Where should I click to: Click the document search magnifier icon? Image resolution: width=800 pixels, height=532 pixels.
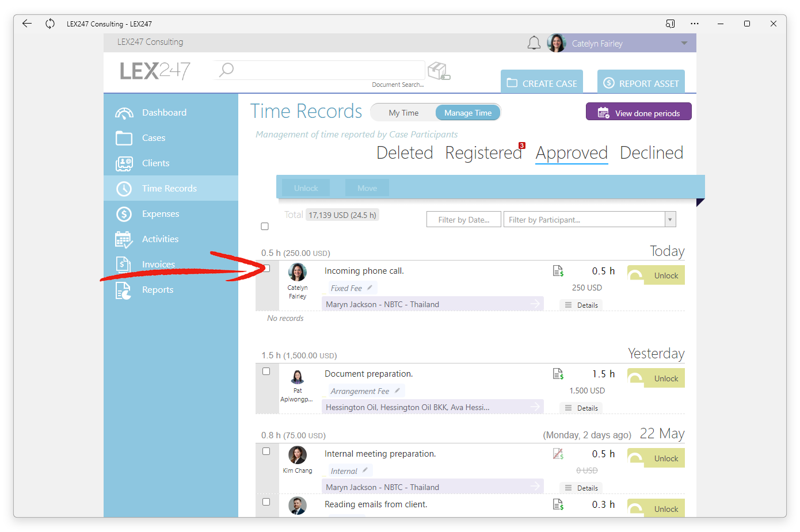point(226,70)
